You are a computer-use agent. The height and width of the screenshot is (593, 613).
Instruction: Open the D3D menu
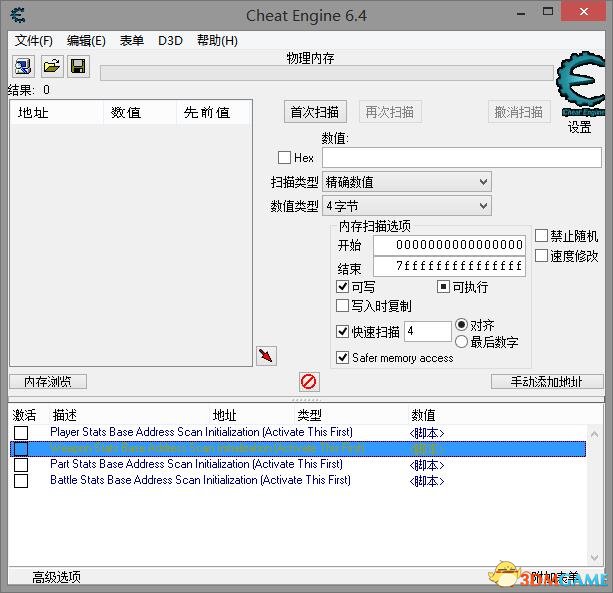click(170, 41)
